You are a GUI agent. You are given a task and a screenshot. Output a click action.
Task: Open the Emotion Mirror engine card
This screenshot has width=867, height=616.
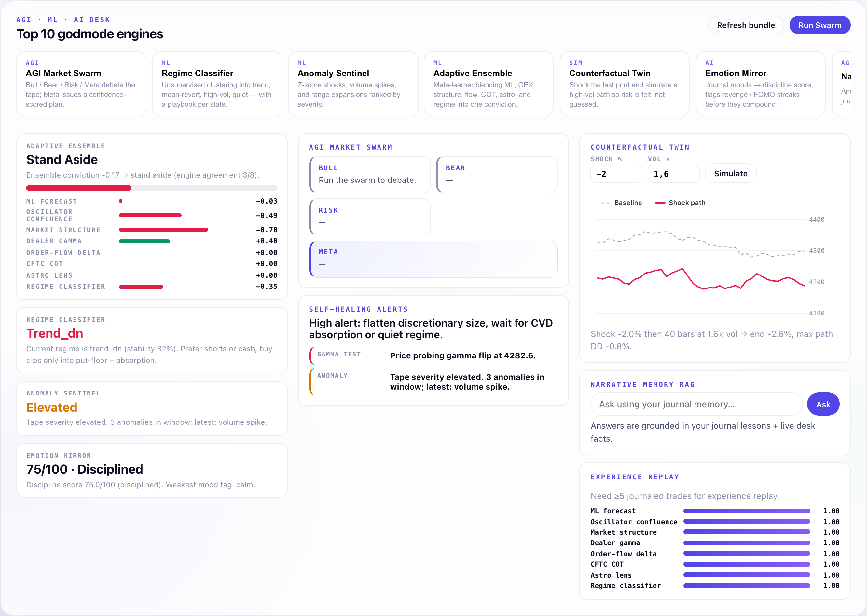[761, 84]
